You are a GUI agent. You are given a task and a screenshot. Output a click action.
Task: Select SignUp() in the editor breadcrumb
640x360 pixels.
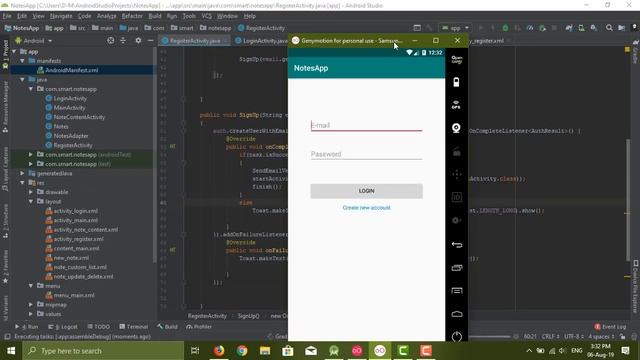(x=249, y=316)
